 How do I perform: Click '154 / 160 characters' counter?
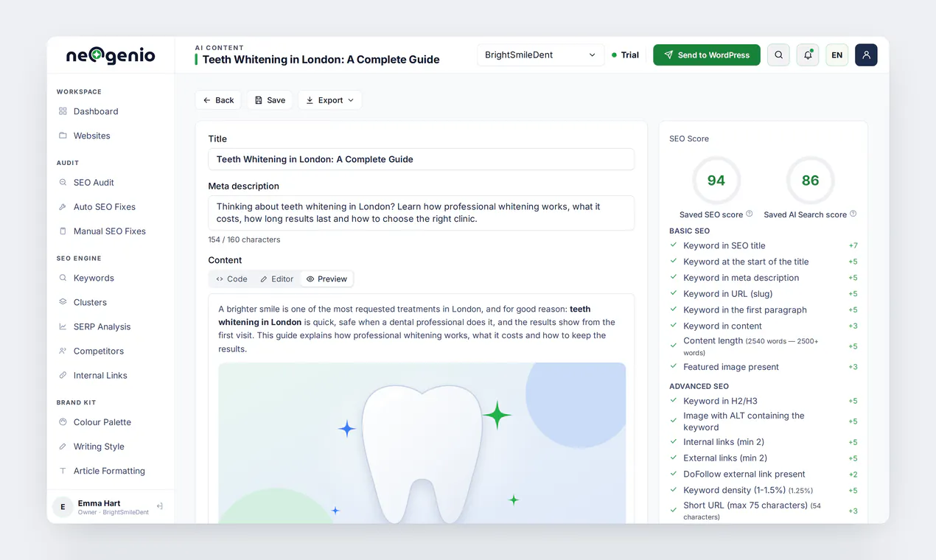click(244, 239)
